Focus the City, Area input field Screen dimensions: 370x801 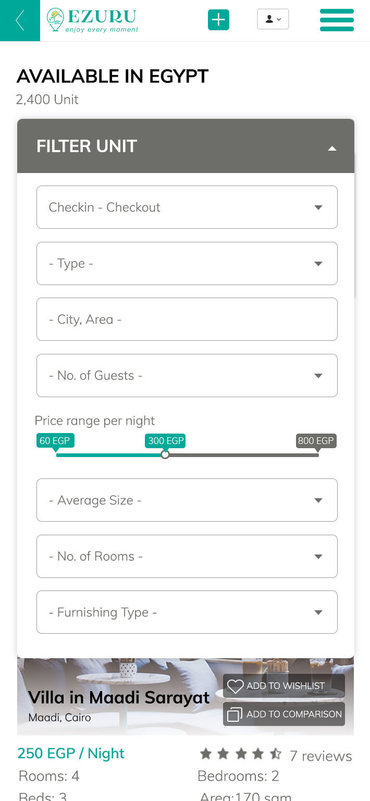click(187, 319)
